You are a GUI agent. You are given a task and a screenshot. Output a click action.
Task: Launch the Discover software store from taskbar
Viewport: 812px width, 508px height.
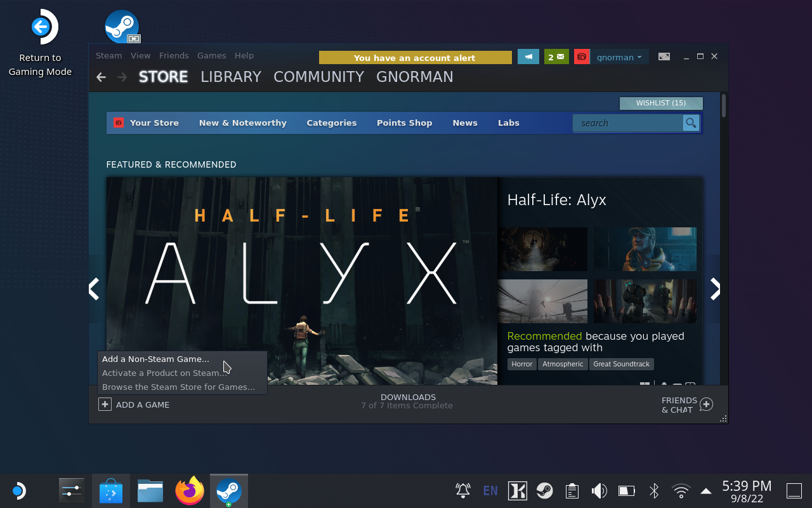(111, 491)
